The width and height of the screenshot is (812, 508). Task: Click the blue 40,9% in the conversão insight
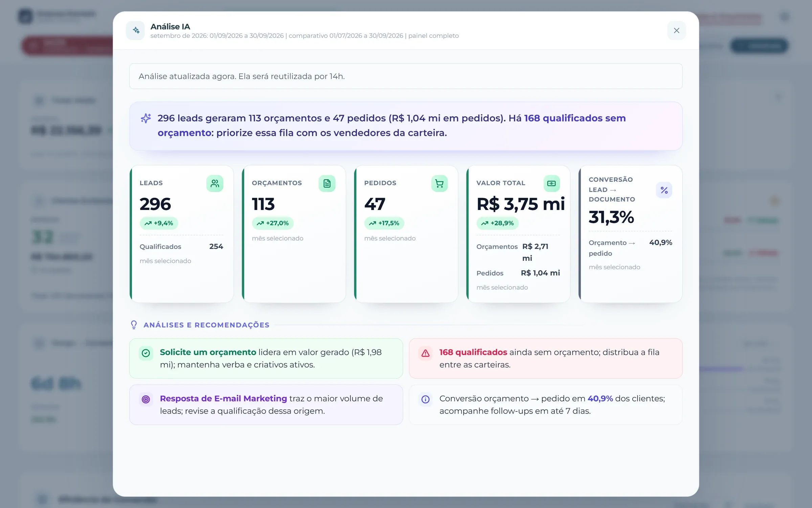pyautogui.click(x=600, y=399)
